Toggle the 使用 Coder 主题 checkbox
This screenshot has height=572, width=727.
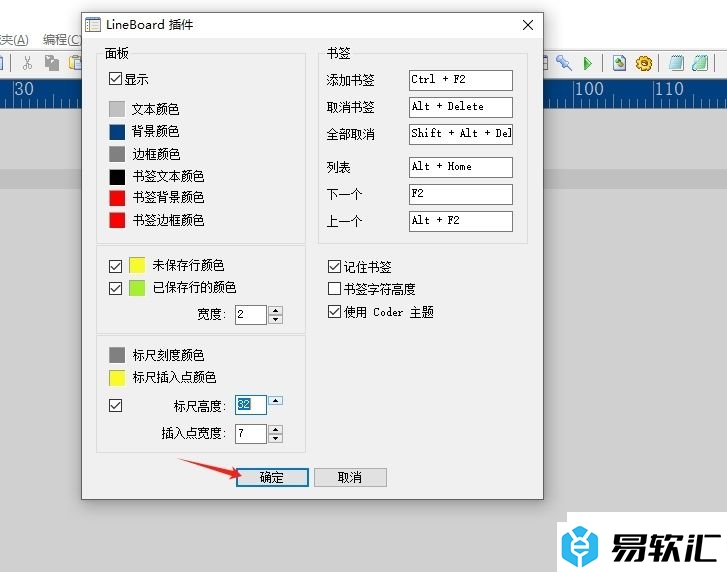(x=334, y=311)
